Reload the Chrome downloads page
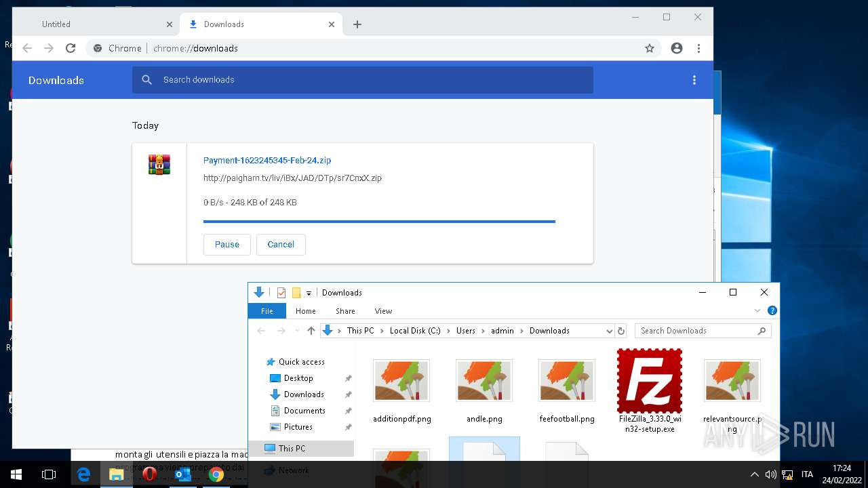This screenshot has width=868, height=488. tap(71, 48)
